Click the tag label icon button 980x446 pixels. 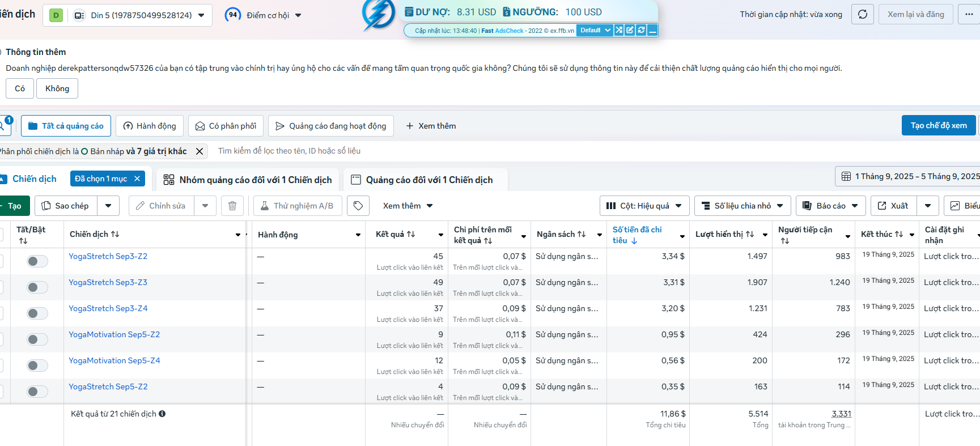coord(358,206)
